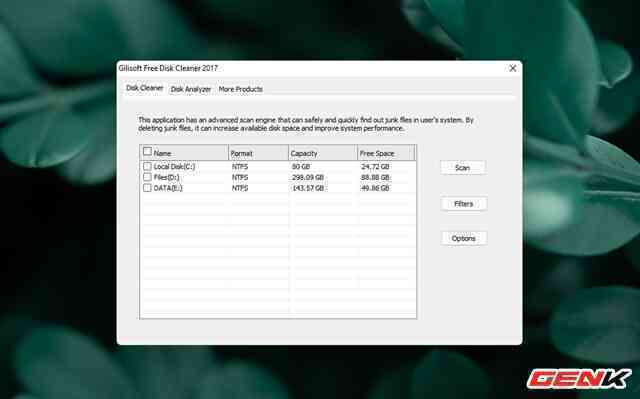Switch to the Disk Cleaner tab

pos(144,88)
